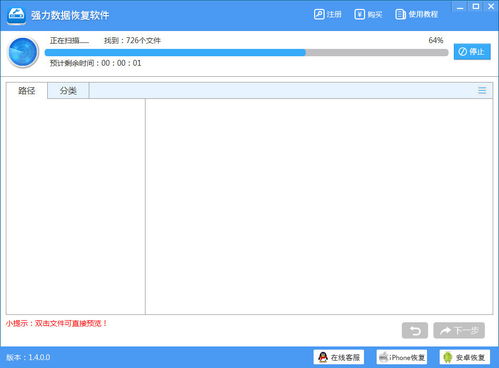Open 安卓恢复 Android recovery
Viewport: 499px width, 368px height.
click(465, 357)
